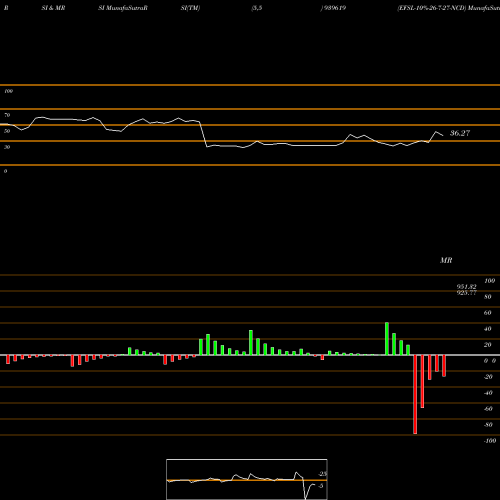Viewport: 500px width, 500px height.
Task: Click the MR axis label 60
Action: pyautogui.click(x=488, y=313)
